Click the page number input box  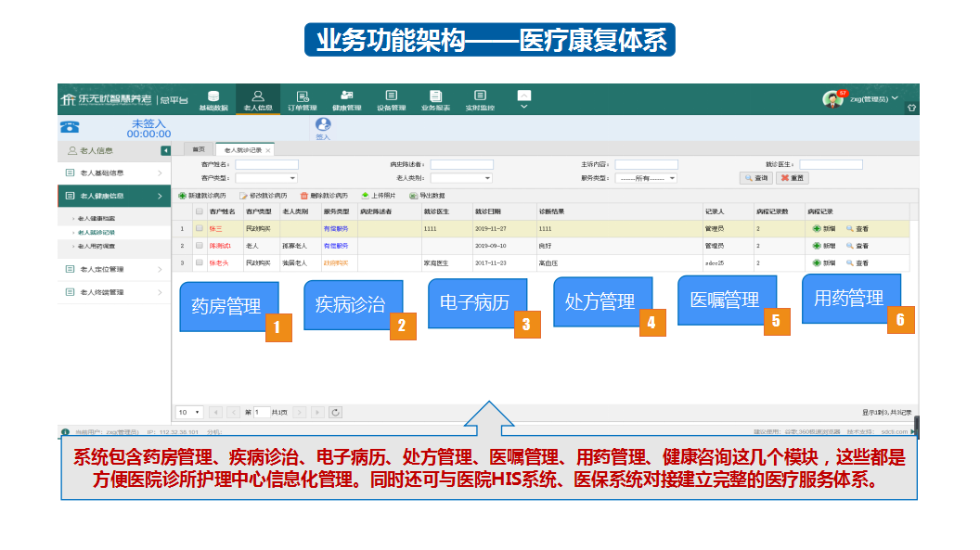click(x=262, y=412)
